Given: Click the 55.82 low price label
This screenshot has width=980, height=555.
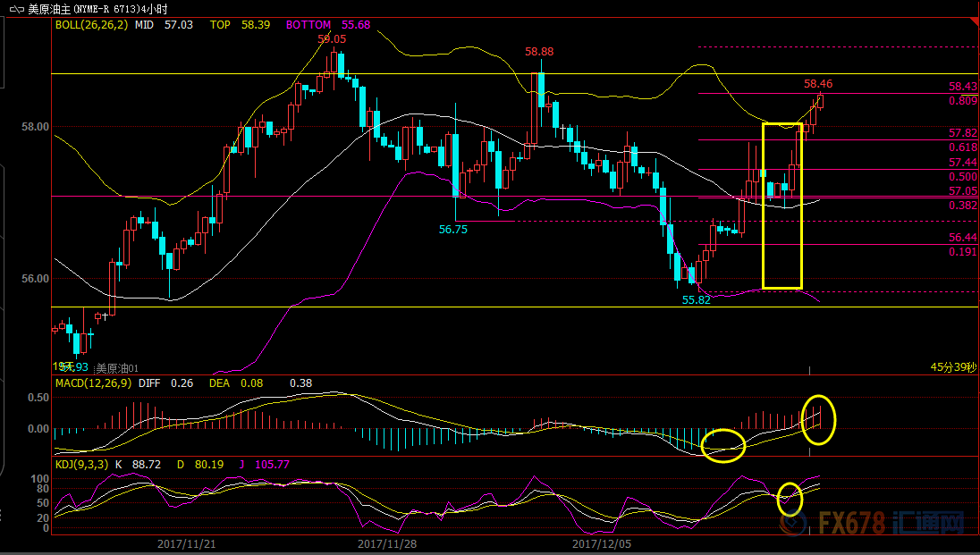Looking at the screenshot, I should click(697, 300).
